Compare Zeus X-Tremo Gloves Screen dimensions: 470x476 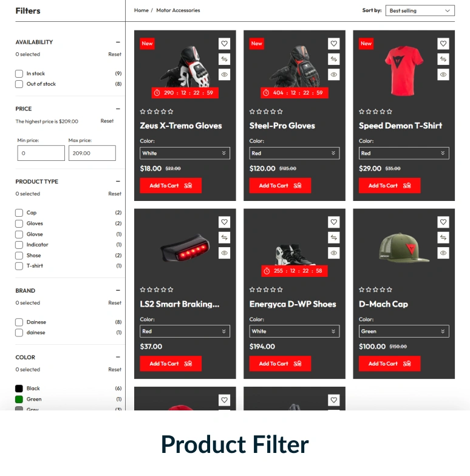click(x=224, y=59)
